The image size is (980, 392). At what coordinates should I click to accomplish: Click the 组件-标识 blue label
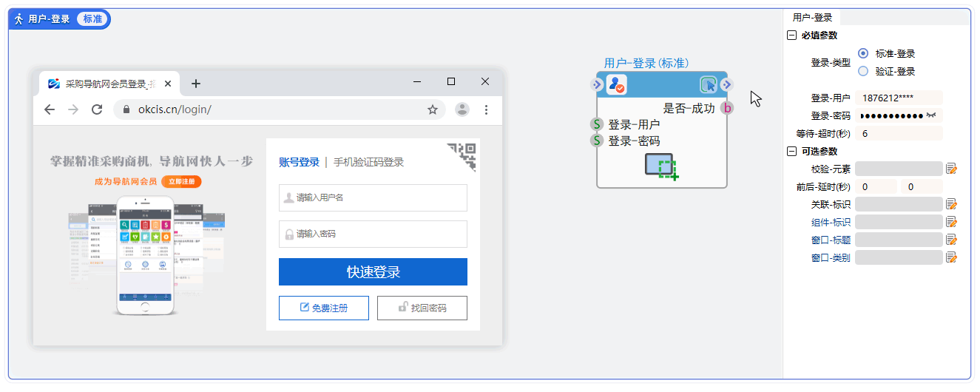pos(831,222)
